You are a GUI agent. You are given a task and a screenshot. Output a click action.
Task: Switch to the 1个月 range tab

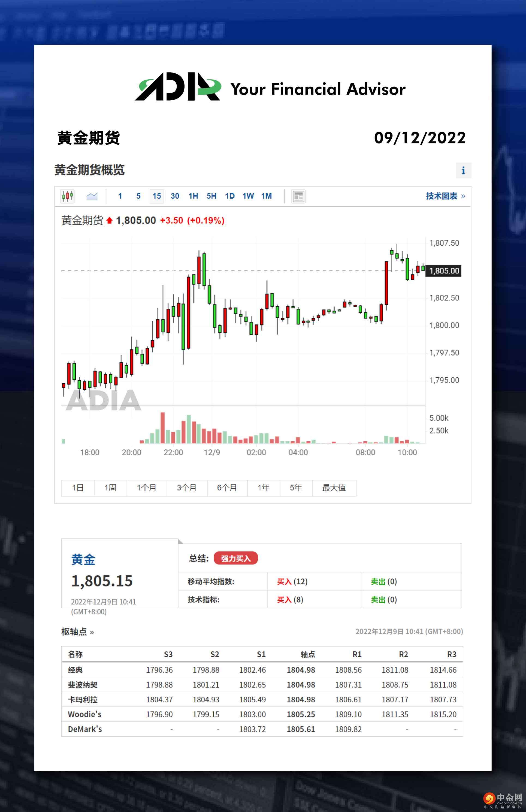[147, 488]
